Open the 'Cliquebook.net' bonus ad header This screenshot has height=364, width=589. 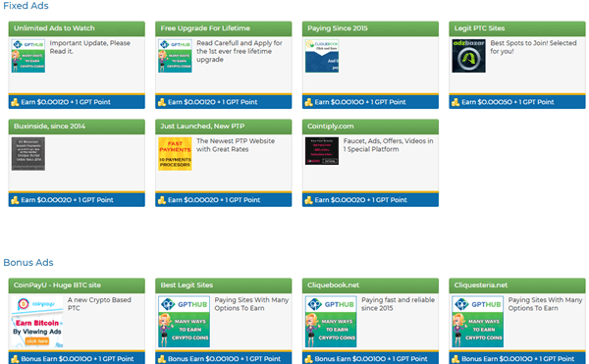pos(370,286)
